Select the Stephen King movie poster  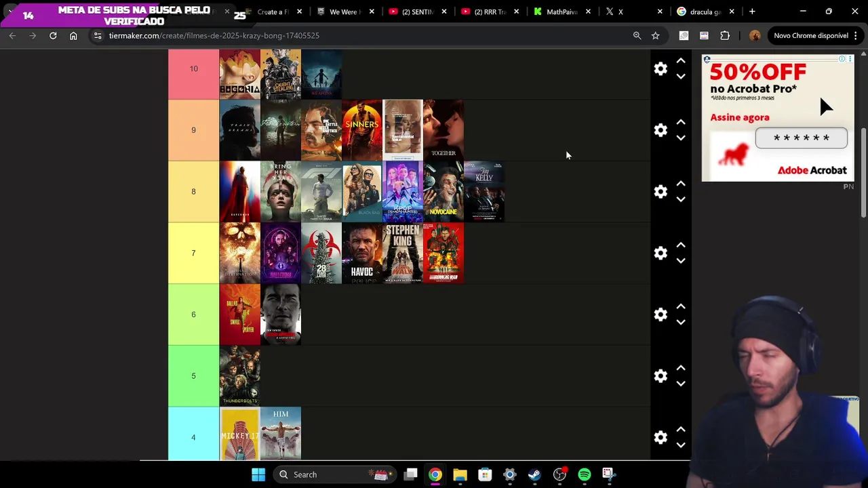[x=403, y=253]
